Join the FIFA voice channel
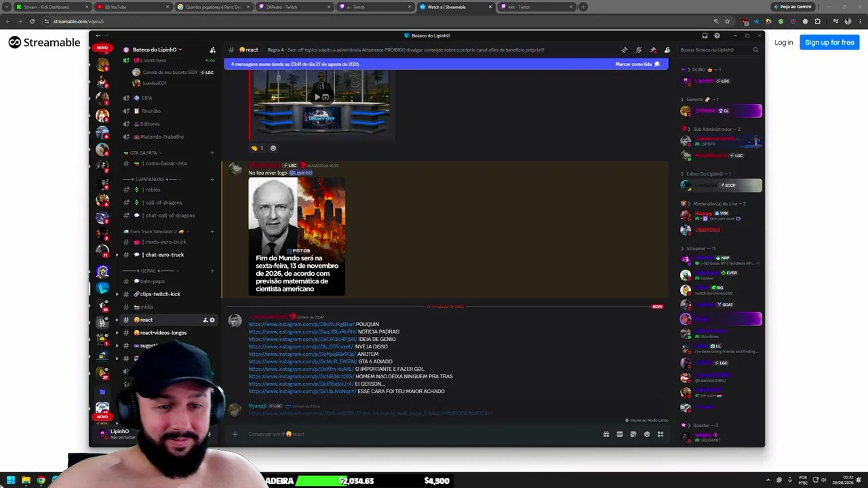Image resolution: width=868 pixels, height=488 pixels. [x=146, y=98]
